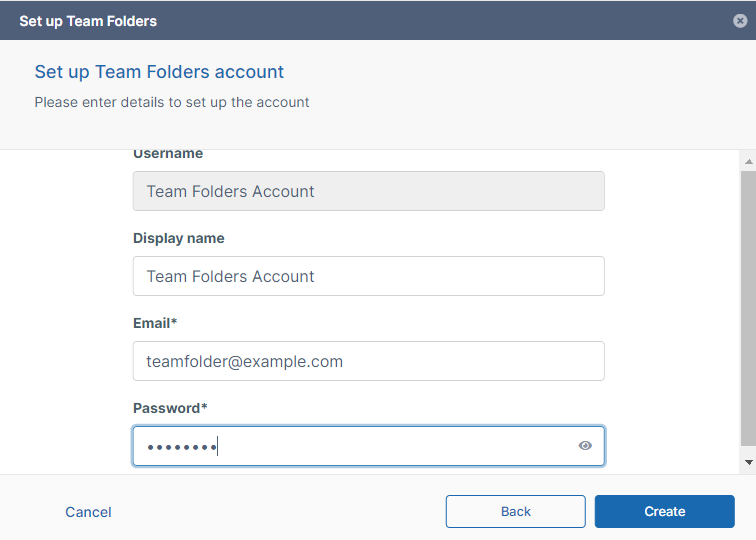Click the 'Set up Team Folders account' heading
Viewport: 756px width, 540px height.
point(159,72)
